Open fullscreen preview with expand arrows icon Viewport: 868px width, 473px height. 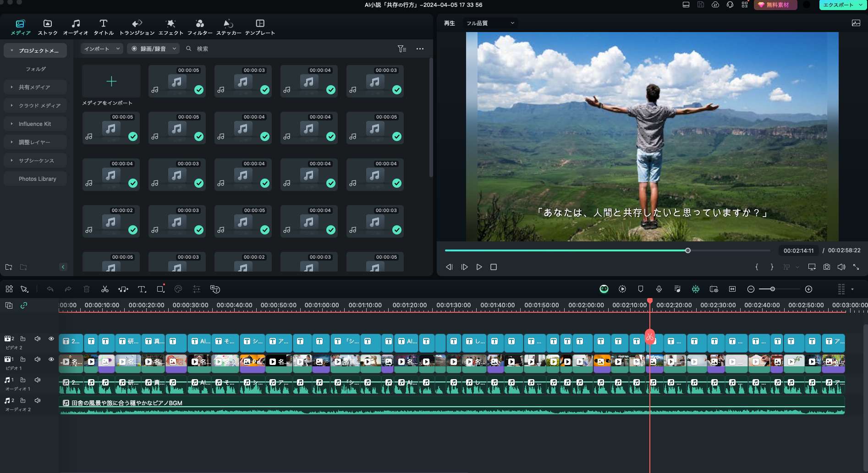coord(856,267)
